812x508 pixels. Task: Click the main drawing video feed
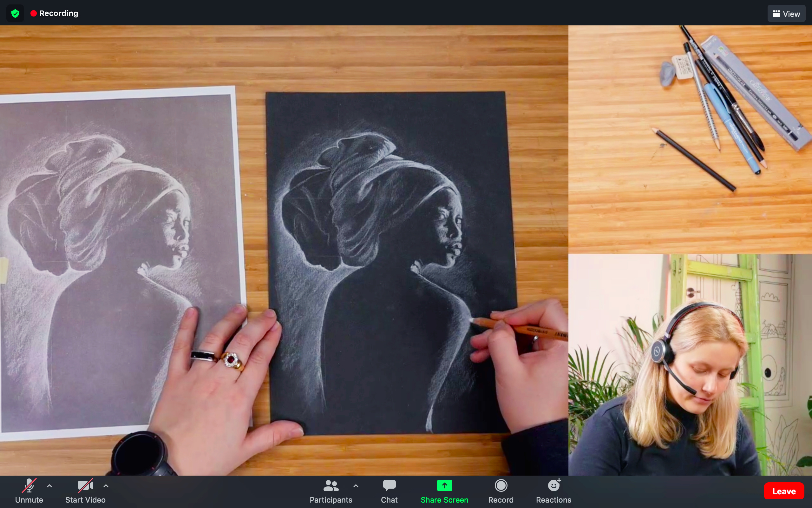(284, 250)
